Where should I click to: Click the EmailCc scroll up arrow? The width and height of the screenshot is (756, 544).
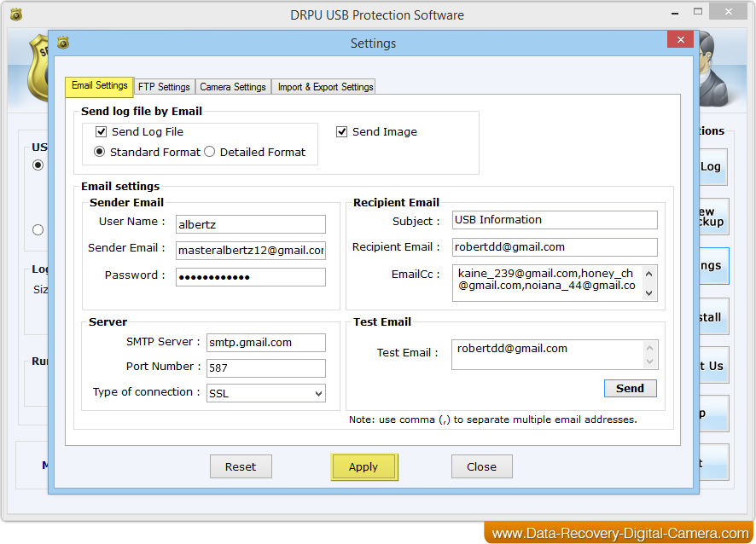tap(649, 274)
